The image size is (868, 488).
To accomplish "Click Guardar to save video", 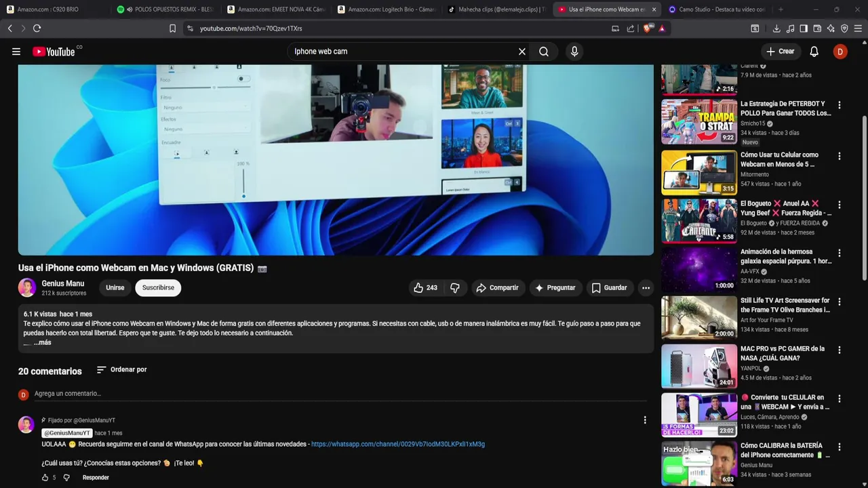I will 609,288.
